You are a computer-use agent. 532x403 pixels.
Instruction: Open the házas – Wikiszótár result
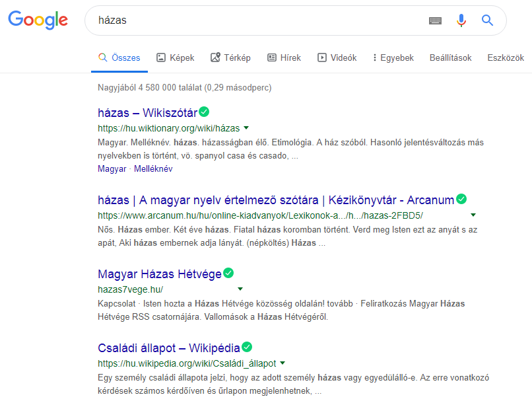(x=147, y=113)
